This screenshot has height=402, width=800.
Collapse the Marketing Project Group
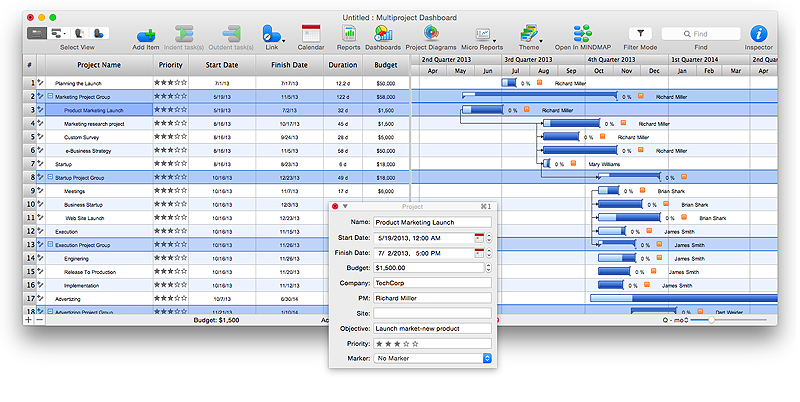(50, 96)
